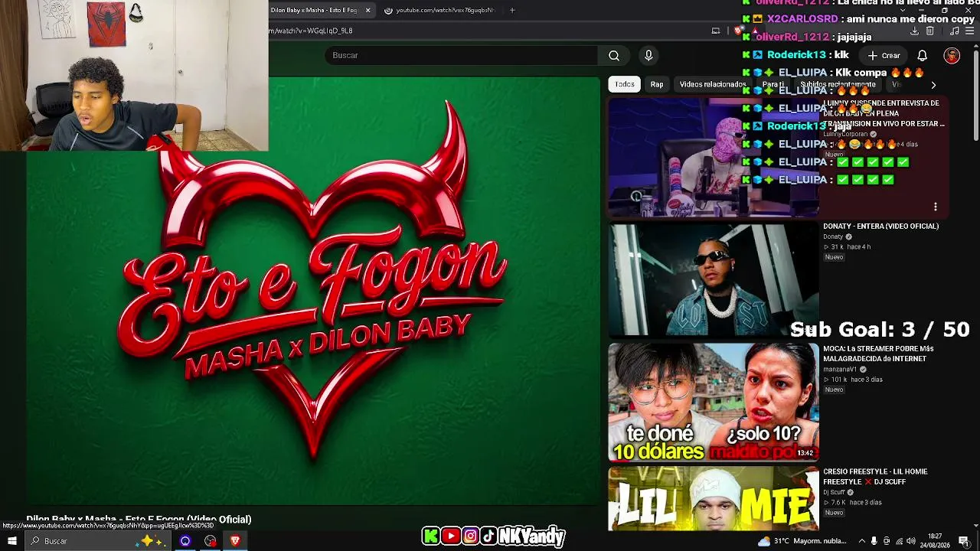Click the '101 k hace 3 días' video stats
This screenshot has width=980, height=551.
853,380
